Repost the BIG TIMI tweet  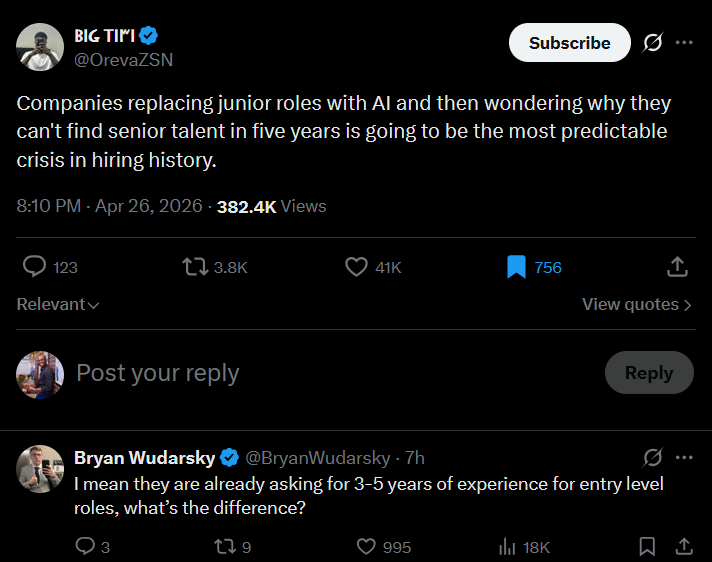point(195,267)
